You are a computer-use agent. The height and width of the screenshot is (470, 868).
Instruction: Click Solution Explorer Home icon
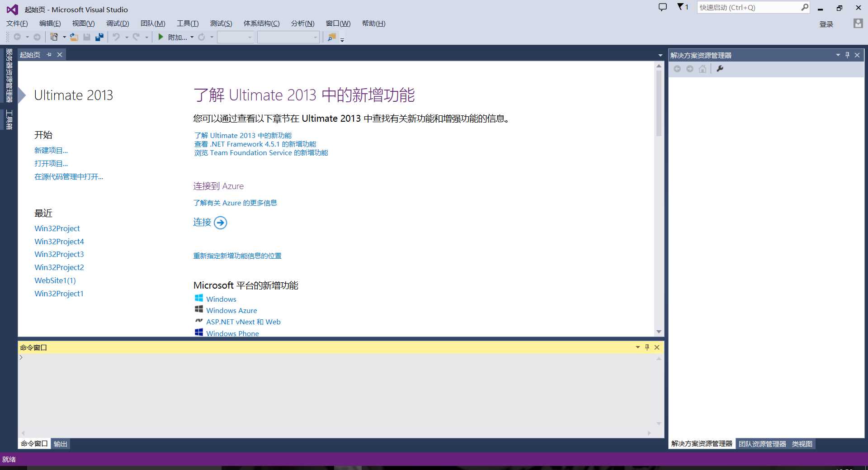(703, 69)
